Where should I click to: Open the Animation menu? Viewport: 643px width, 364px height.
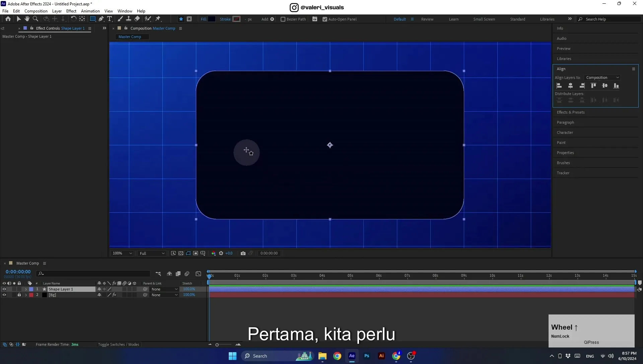pyautogui.click(x=90, y=11)
